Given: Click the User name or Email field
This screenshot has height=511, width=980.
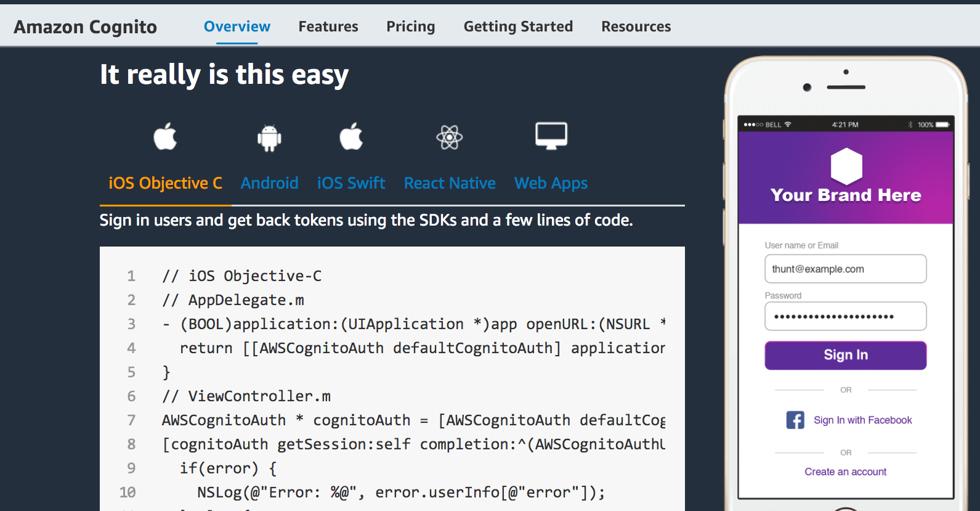Looking at the screenshot, I should click(846, 269).
